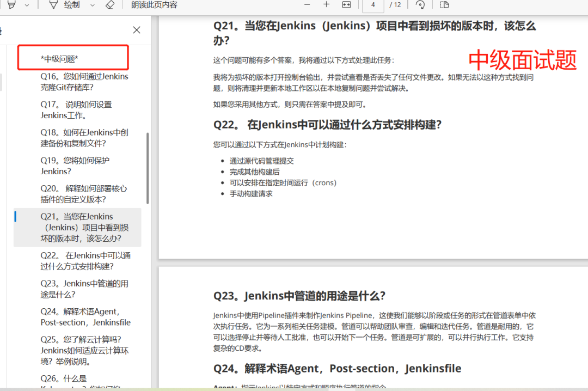Open the 绘制 draw options dropdown arrow
This screenshot has height=391, width=588.
pos(92,5)
